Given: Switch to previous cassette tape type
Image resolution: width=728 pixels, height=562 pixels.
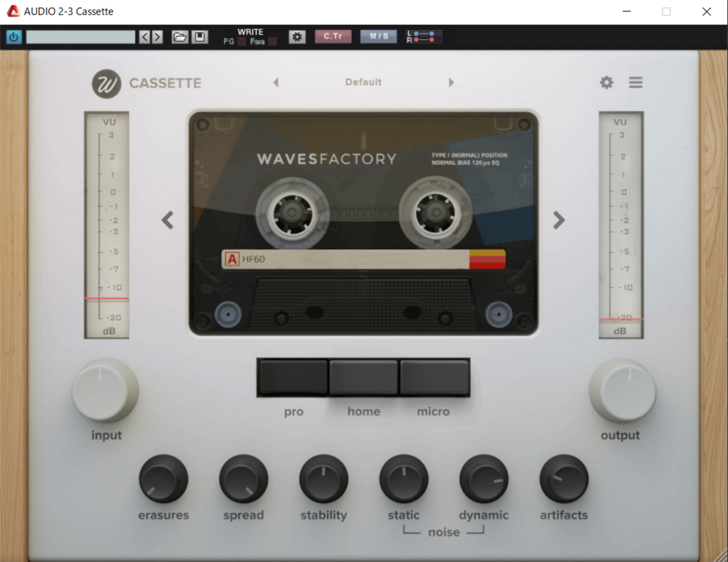Looking at the screenshot, I should [x=168, y=220].
